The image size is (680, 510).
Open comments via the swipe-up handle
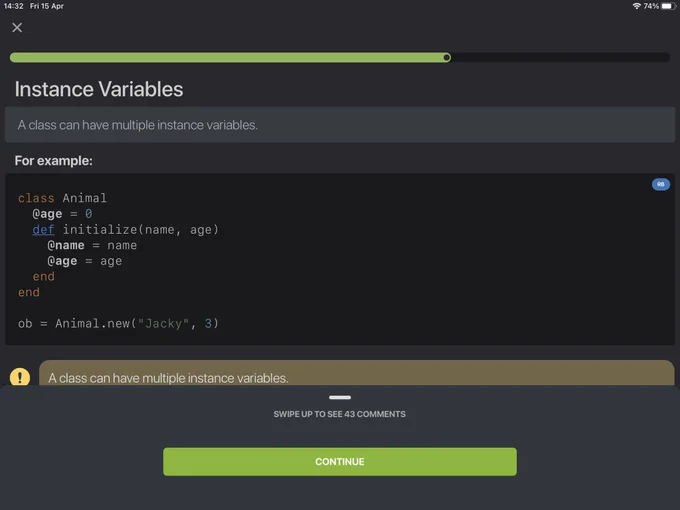click(x=340, y=397)
